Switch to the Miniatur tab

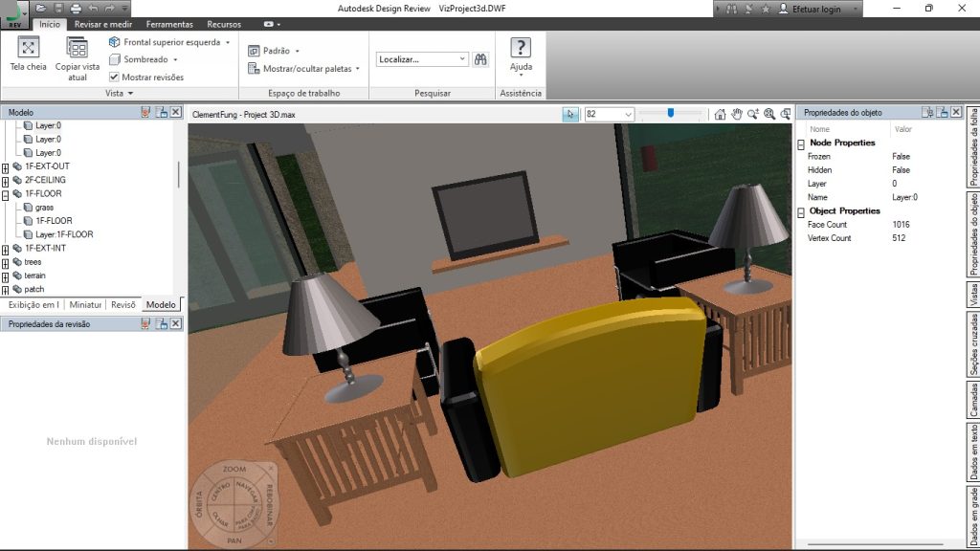(x=86, y=304)
